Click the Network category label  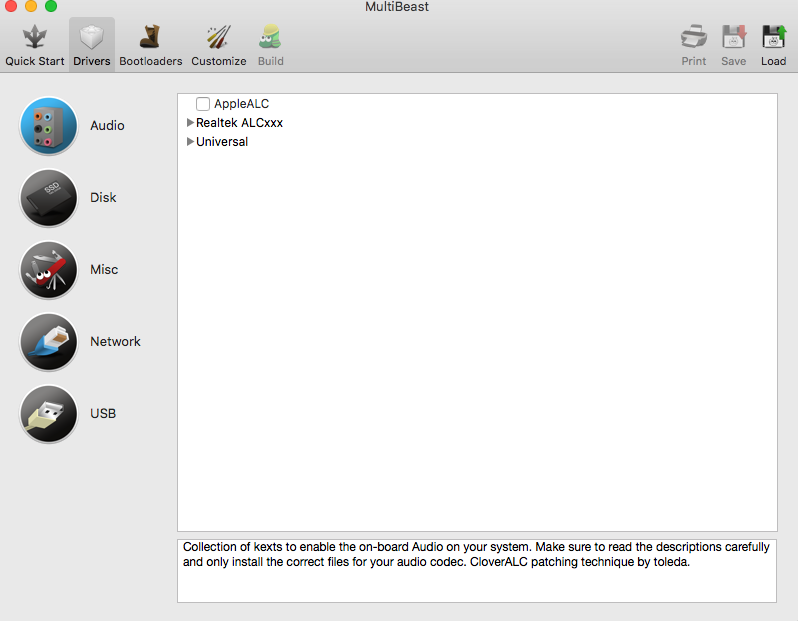pyautogui.click(x=115, y=342)
